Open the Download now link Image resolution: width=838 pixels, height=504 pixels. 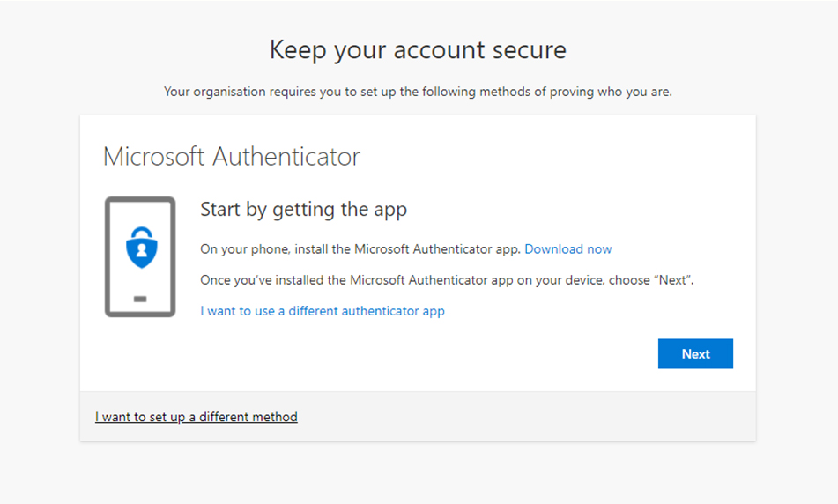567,249
